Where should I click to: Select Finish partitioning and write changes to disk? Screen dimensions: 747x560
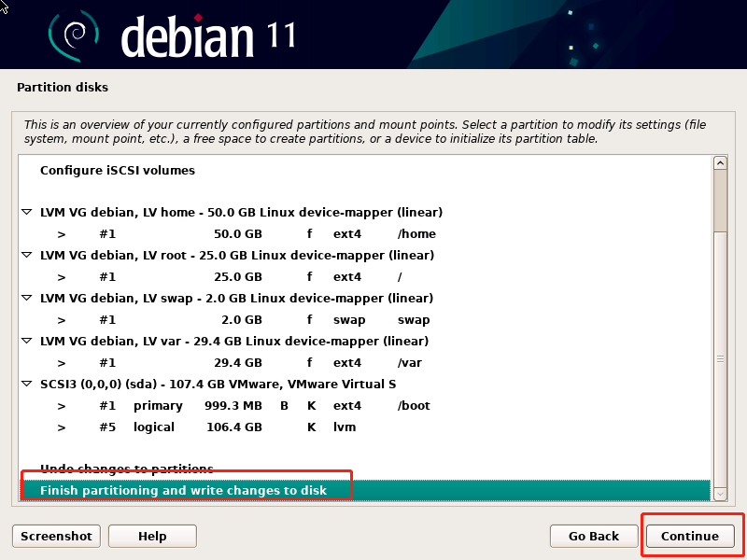click(365, 490)
